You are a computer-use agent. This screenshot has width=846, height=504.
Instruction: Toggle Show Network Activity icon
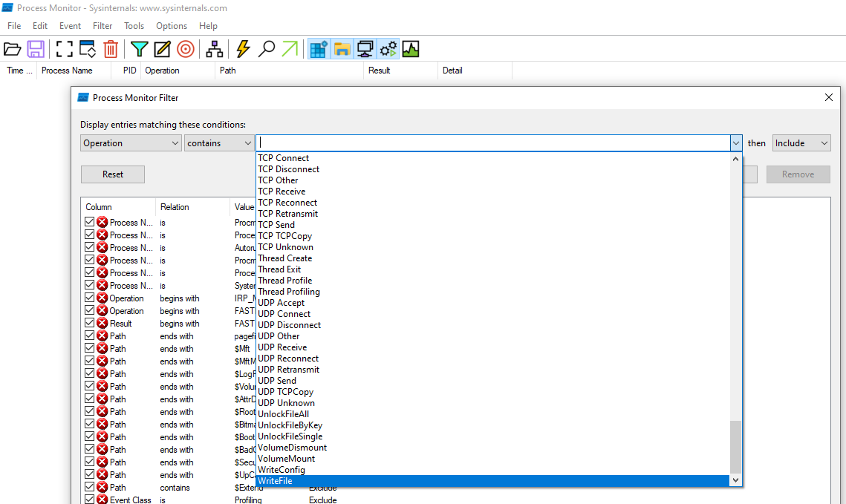pos(365,50)
